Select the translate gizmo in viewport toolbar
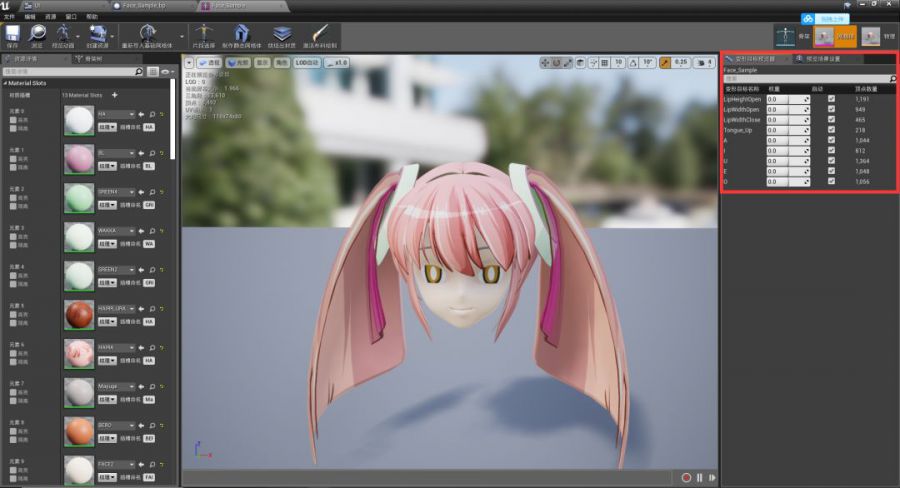The height and width of the screenshot is (488, 900). [545, 63]
